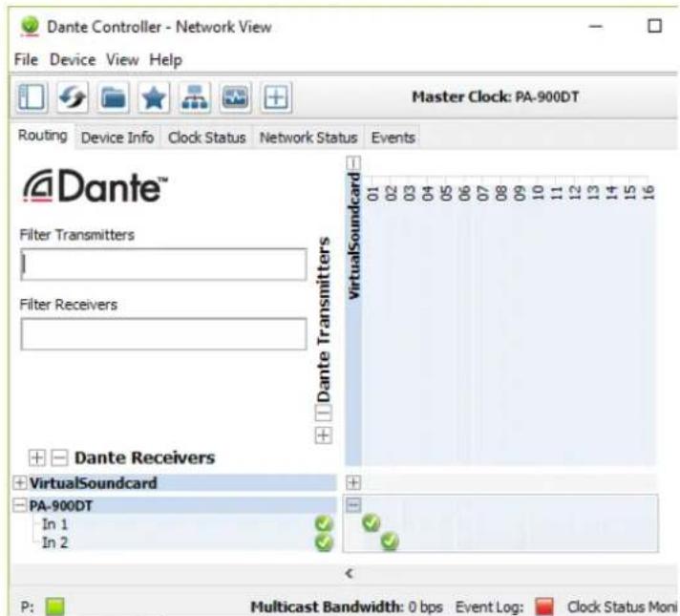Switch to the Events tab
This screenshot has width=680, height=616.
click(x=393, y=138)
